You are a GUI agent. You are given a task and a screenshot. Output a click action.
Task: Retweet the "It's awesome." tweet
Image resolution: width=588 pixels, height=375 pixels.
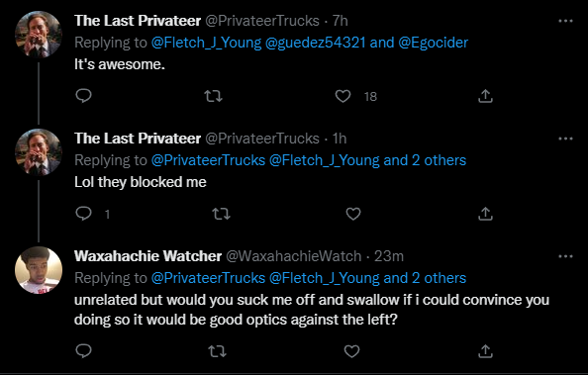click(214, 96)
